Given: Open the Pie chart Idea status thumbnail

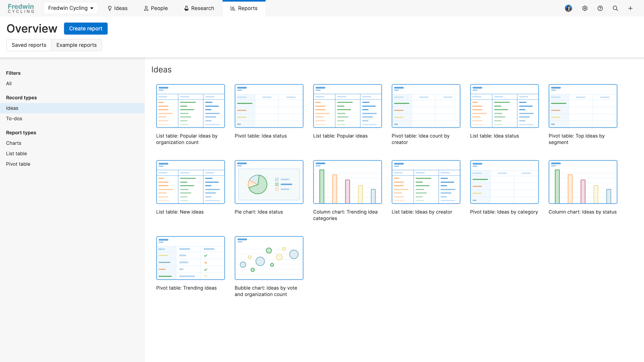Looking at the screenshot, I should click(269, 182).
